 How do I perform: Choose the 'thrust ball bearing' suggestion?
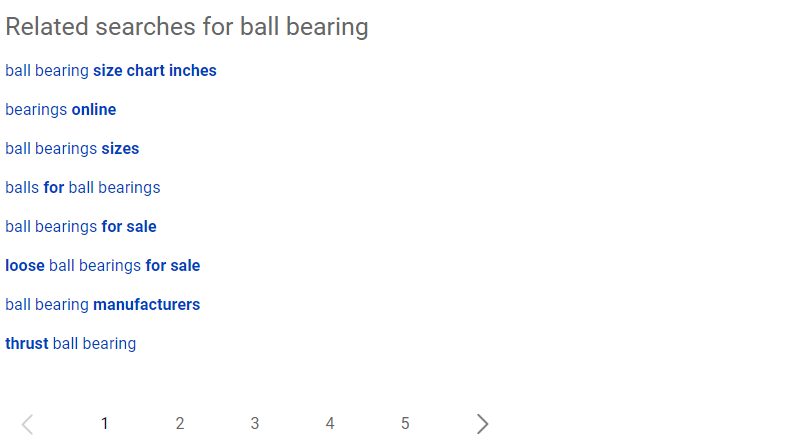(x=70, y=344)
